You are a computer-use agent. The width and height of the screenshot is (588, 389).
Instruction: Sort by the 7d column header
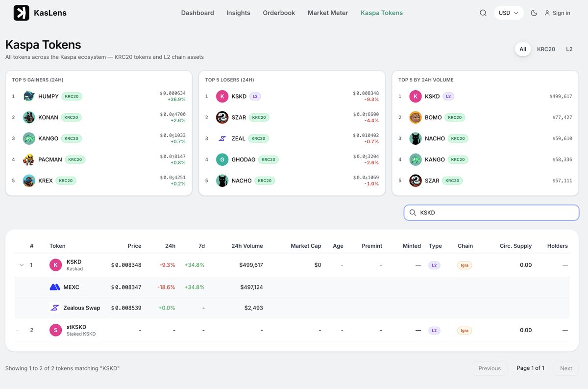(201, 246)
